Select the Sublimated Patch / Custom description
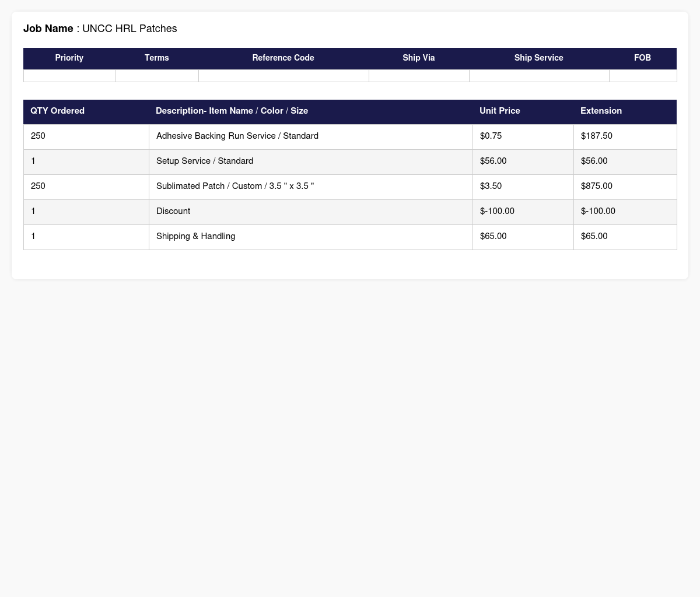Viewport: 700px width, 597px height. click(x=235, y=186)
